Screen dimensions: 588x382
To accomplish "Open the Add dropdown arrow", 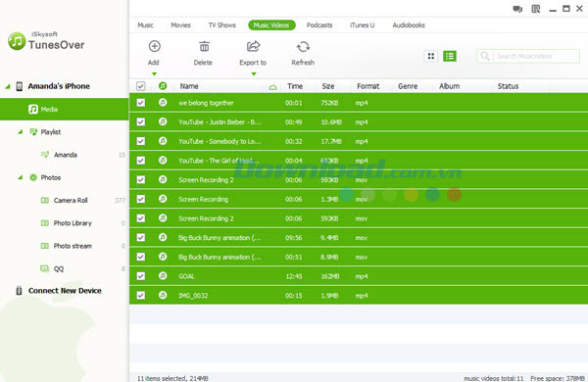I will click(x=154, y=73).
